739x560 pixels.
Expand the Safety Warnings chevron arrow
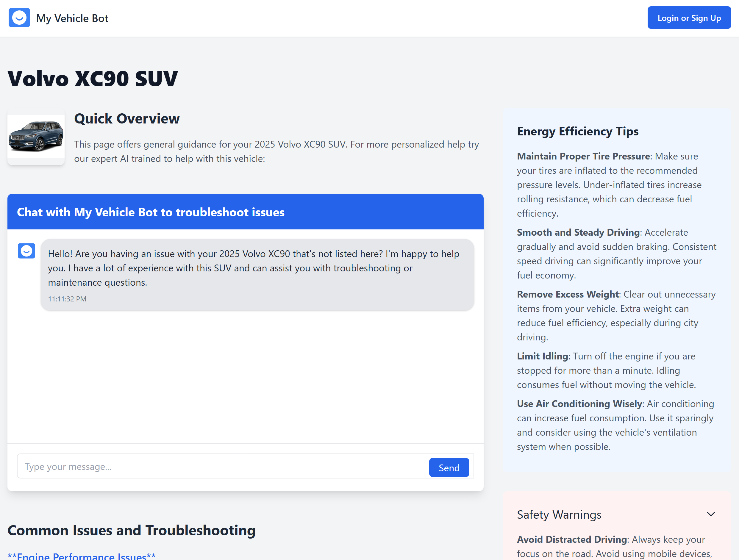click(711, 514)
